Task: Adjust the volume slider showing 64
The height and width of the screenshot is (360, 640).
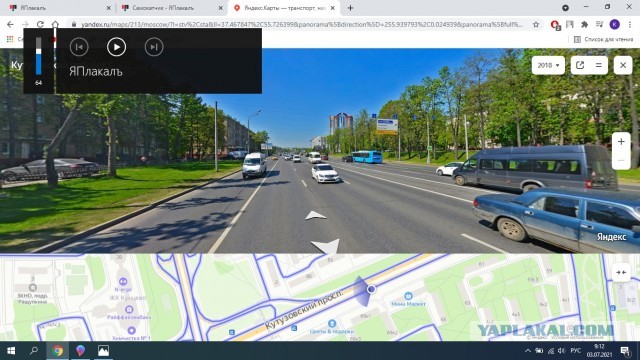Action: tap(38, 56)
